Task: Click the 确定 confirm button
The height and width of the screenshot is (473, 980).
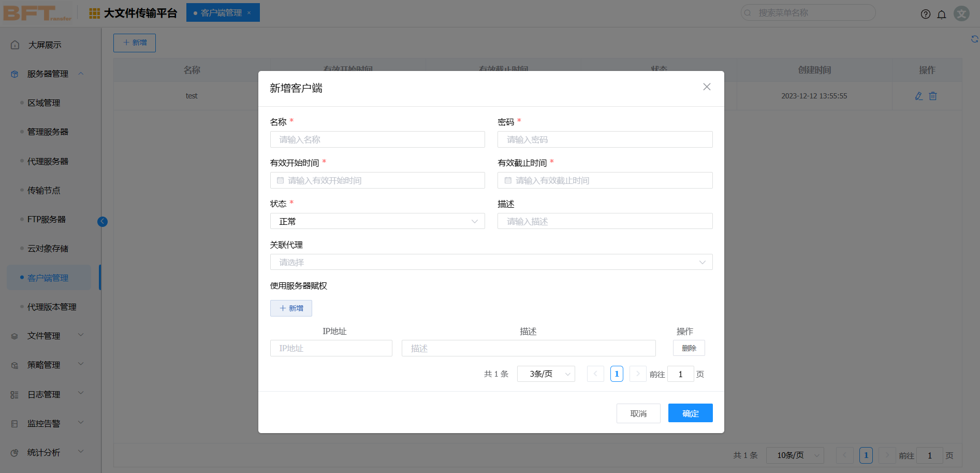Action: pos(690,413)
